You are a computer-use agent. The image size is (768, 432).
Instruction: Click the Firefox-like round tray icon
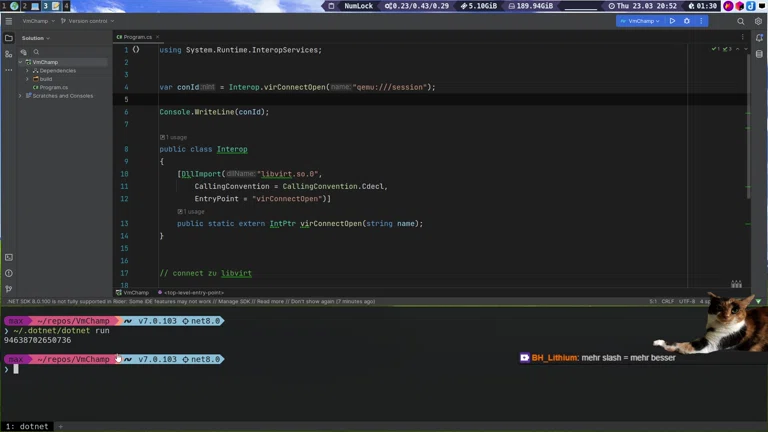coord(728,6)
